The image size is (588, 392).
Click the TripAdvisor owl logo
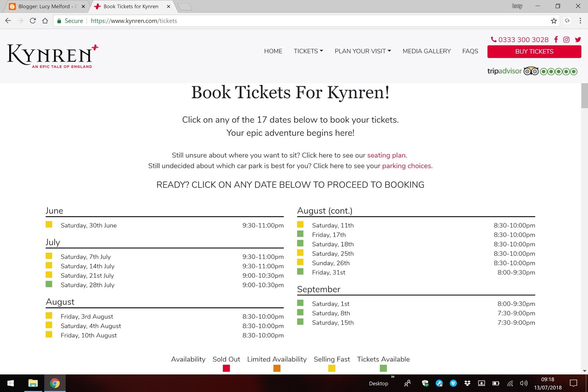[x=531, y=71]
